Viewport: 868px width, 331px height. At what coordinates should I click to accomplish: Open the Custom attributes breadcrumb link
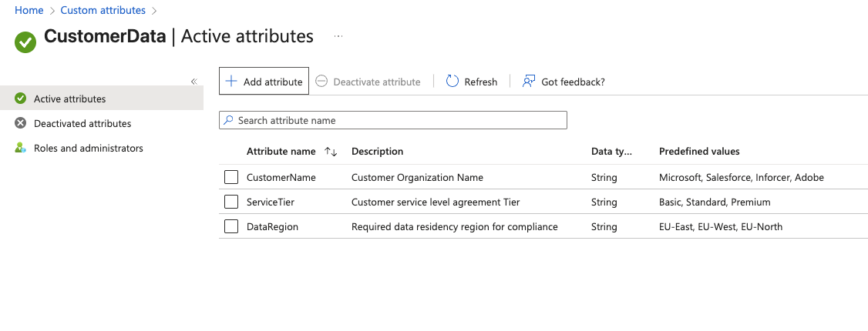point(103,10)
